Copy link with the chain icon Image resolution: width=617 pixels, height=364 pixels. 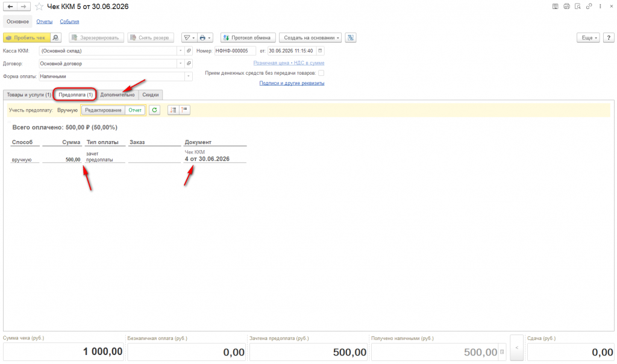[x=589, y=6]
